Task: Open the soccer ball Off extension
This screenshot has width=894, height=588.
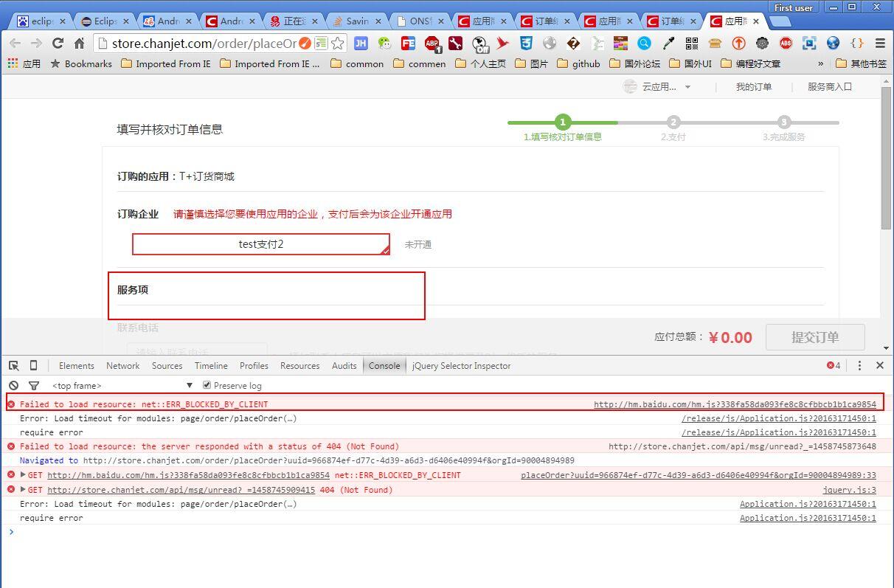Action: tap(479, 44)
